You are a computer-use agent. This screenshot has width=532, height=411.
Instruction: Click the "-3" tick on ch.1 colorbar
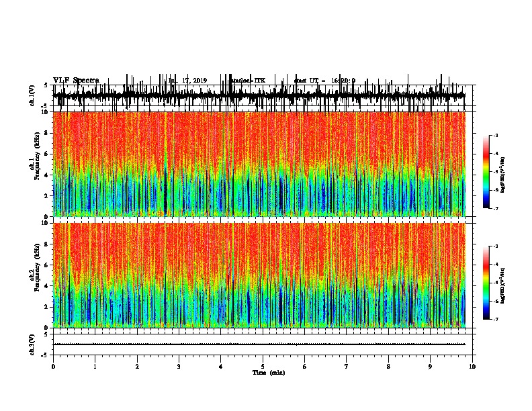pyautogui.click(x=495, y=135)
